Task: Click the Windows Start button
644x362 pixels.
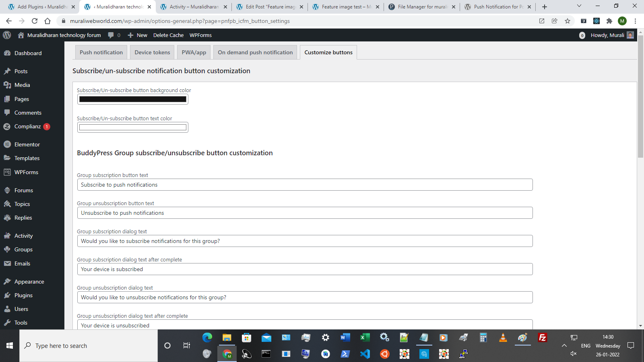Action: pyautogui.click(x=10, y=346)
